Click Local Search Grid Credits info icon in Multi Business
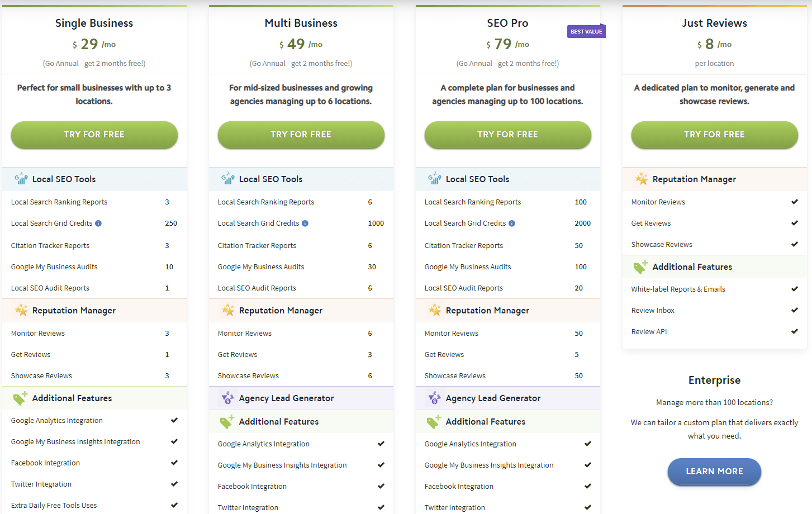 (305, 223)
